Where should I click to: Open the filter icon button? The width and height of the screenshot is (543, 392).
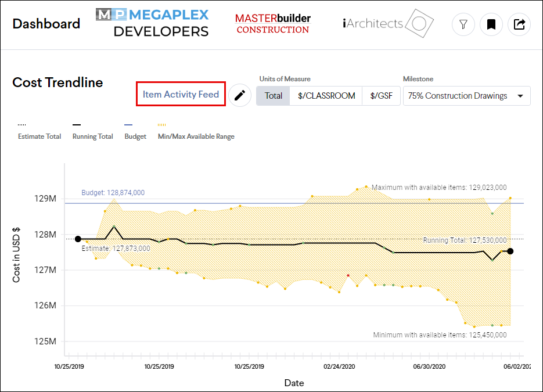[463, 24]
